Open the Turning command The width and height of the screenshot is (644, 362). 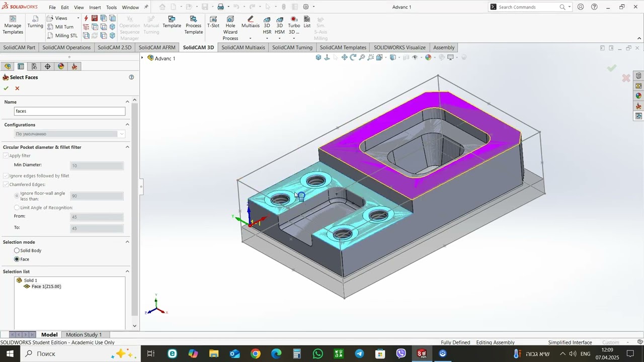click(35, 22)
